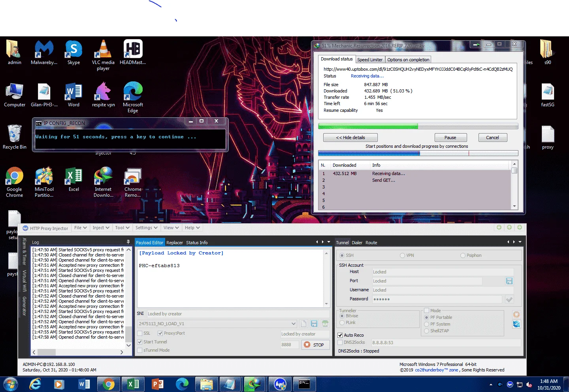The image size is (569, 392).
Task: Open fastSG file on desktop
Action: (x=548, y=95)
